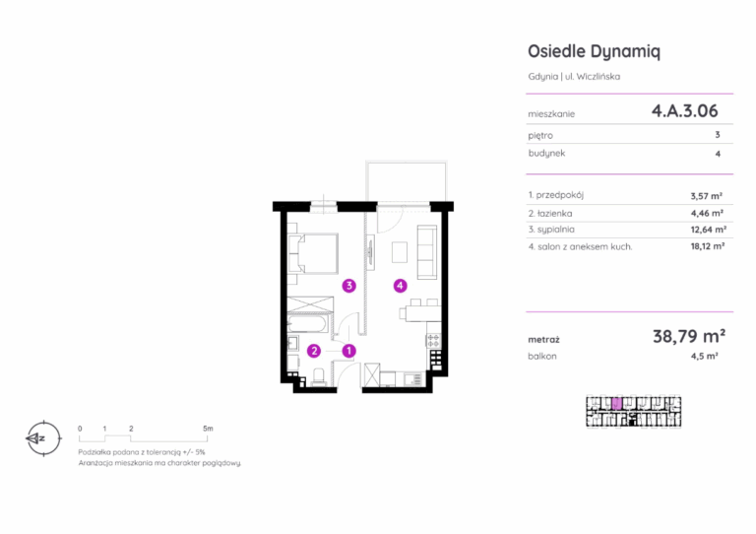Select room marker 4 in the living room
This screenshot has width=756, height=534.
(x=399, y=286)
